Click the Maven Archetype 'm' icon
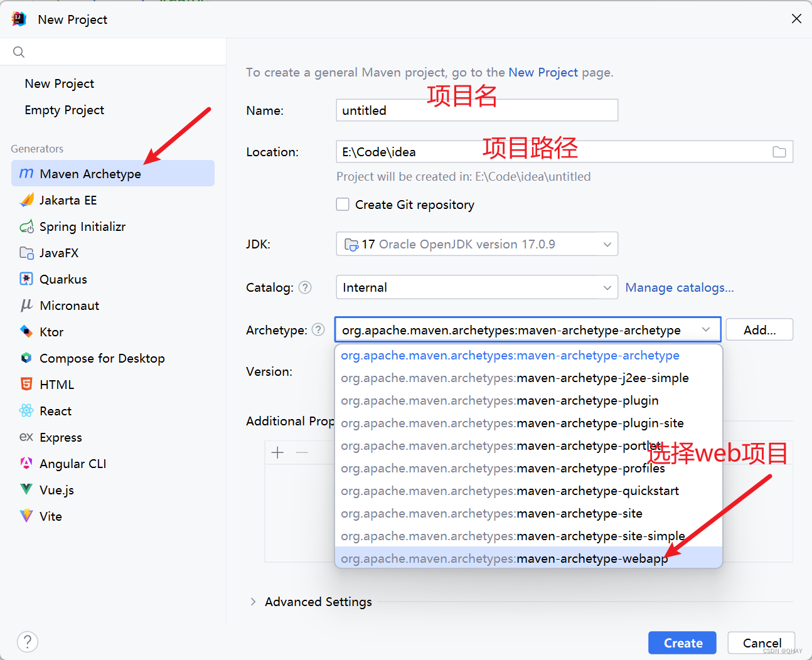 26,173
